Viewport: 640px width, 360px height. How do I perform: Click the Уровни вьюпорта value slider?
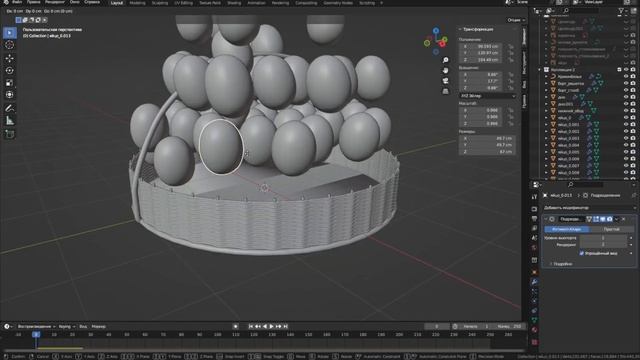pyautogui.click(x=603, y=238)
